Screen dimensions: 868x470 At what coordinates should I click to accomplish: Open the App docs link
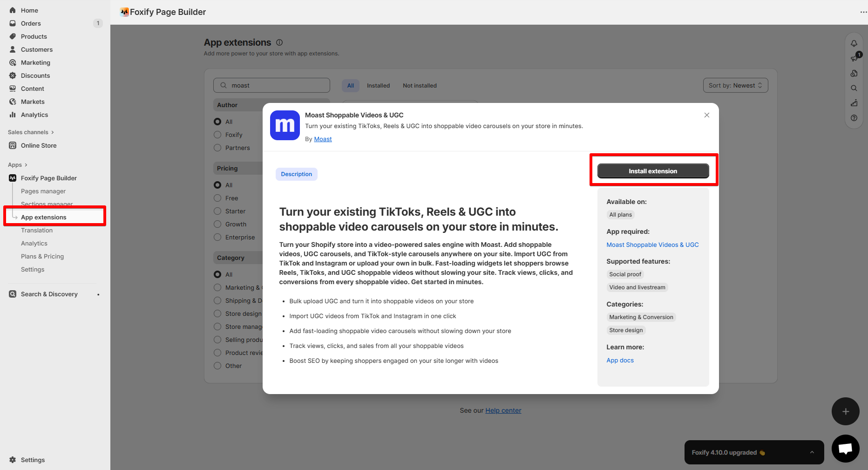620,360
